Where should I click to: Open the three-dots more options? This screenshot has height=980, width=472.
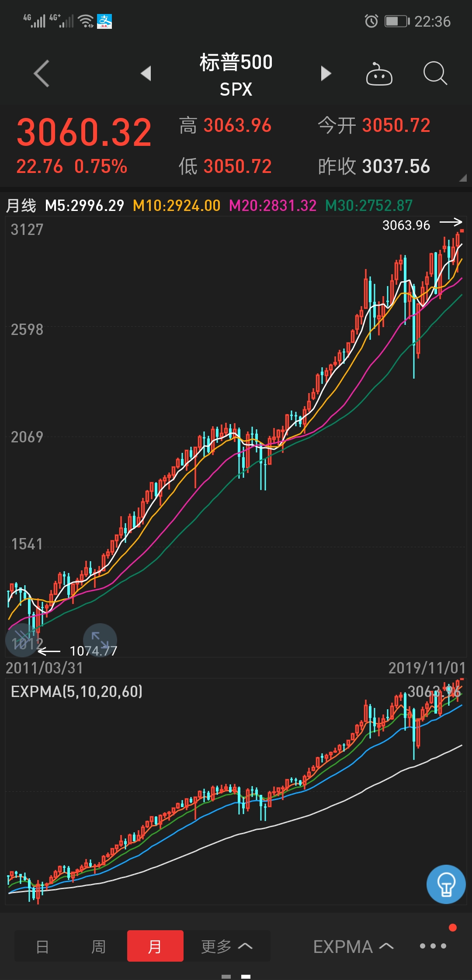pyautogui.click(x=433, y=946)
